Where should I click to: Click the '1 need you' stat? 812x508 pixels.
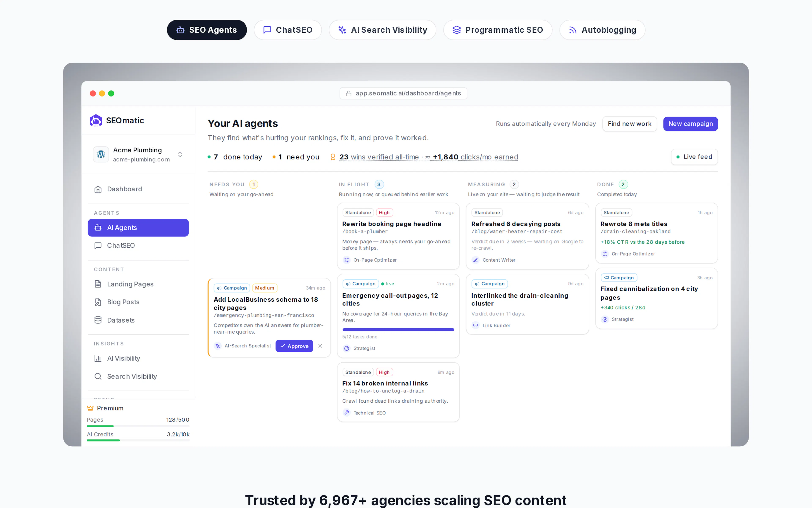tap(296, 157)
